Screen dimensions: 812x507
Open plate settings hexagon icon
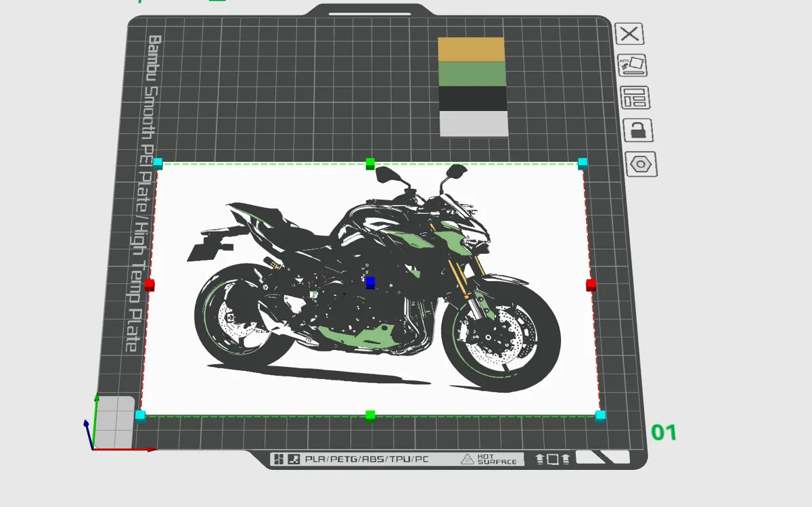[641, 164]
